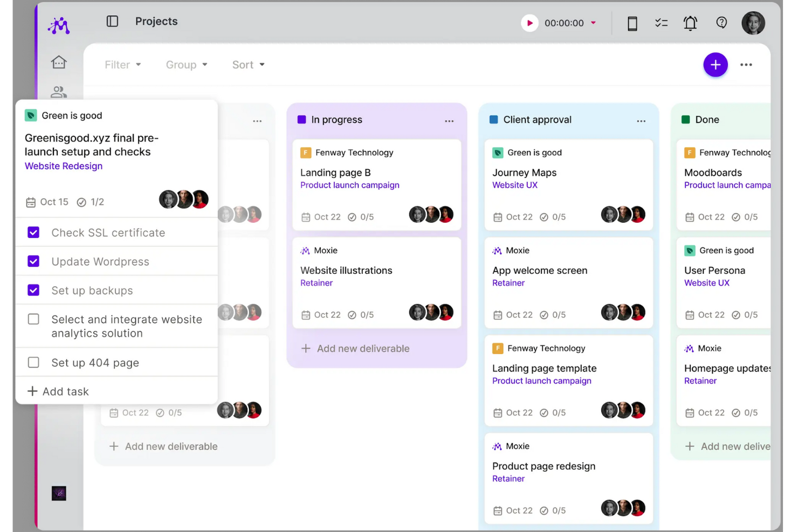Click Fenway icon on Landing page template card
The image size is (798, 532).
click(498, 348)
